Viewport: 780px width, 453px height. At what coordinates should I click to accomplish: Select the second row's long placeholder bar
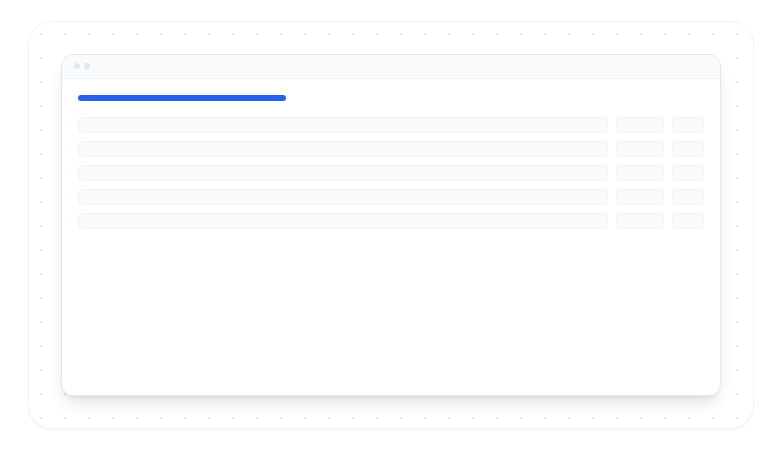coord(342,149)
